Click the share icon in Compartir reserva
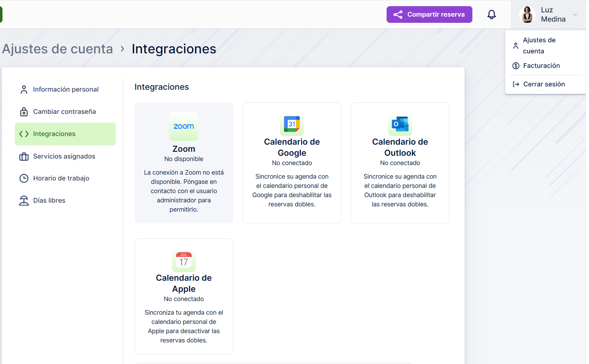Image resolution: width=589 pixels, height=364 pixels. (398, 15)
